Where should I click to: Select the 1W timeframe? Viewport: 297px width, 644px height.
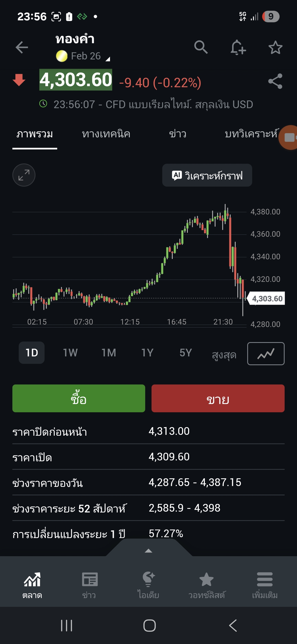pos(70,353)
